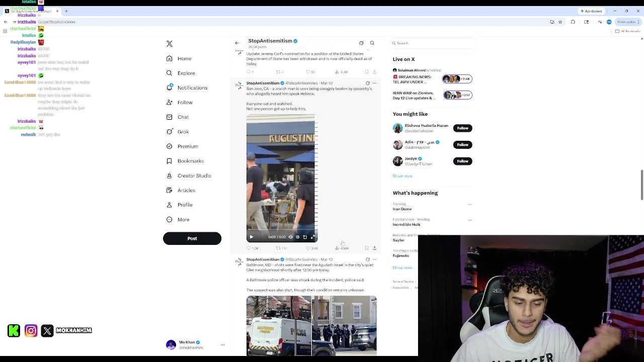This screenshot has height=362, width=644.
Task: Click the Profile sidebar icon
Action: pyautogui.click(x=170, y=205)
